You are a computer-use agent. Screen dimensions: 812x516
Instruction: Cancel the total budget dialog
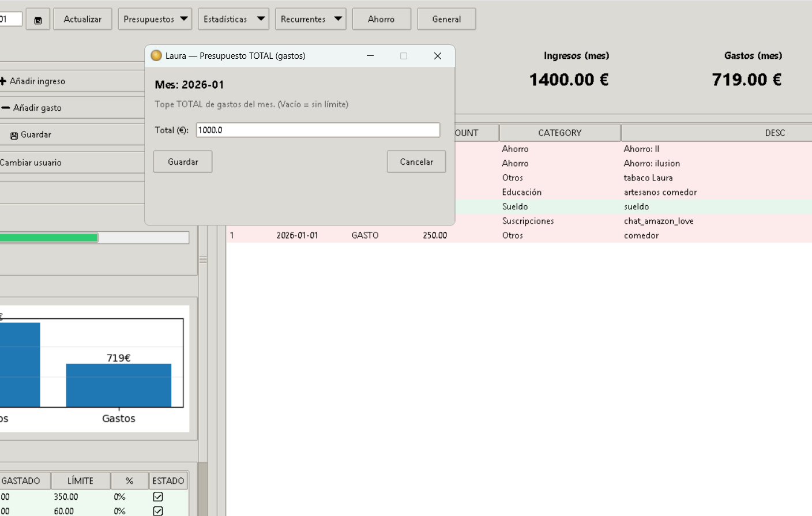pos(416,162)
